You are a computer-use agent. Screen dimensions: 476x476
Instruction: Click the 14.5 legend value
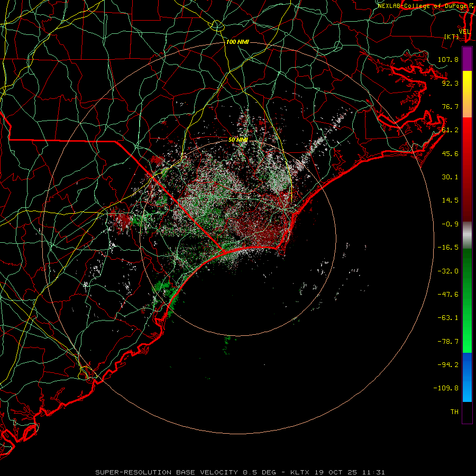[x=450, y=200]
